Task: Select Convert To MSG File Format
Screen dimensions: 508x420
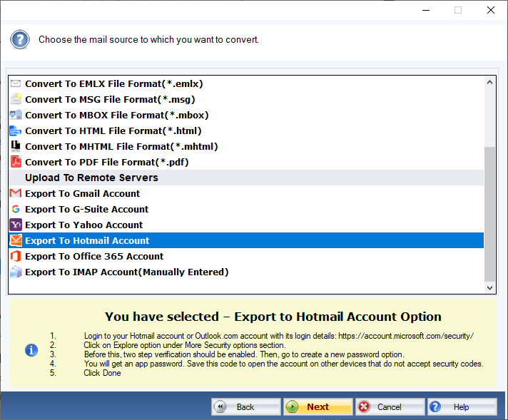Action: (246, 99)
